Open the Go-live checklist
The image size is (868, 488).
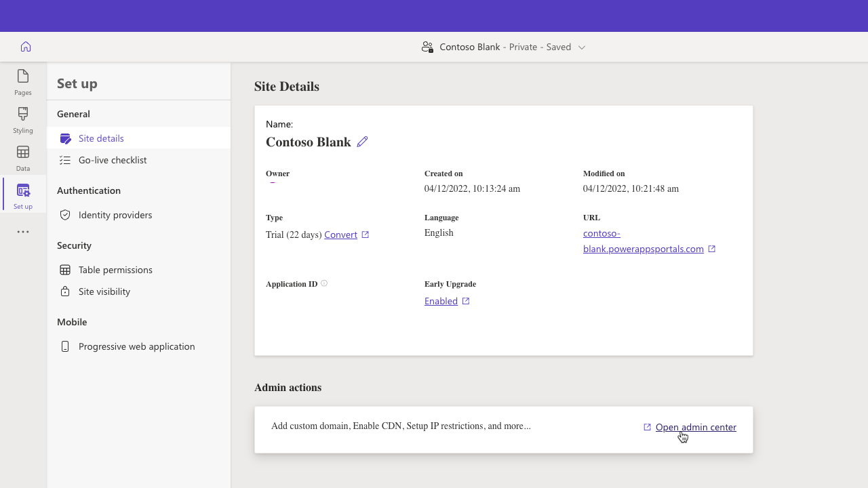tap(113, 160)
